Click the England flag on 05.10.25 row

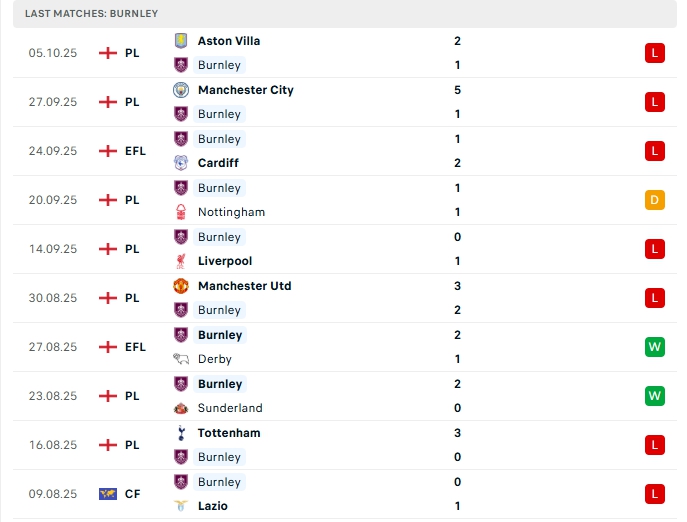tap(108, 53)
